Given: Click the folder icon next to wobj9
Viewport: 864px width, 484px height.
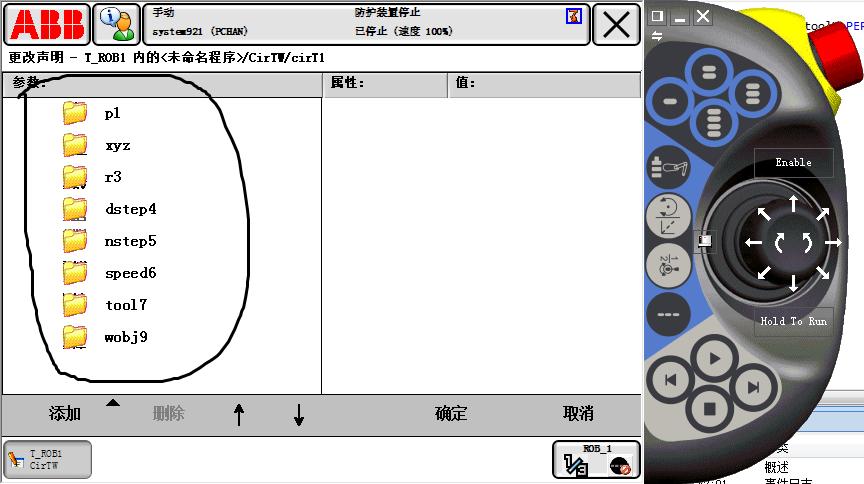Looking at the screenshot, I should 74,337.
